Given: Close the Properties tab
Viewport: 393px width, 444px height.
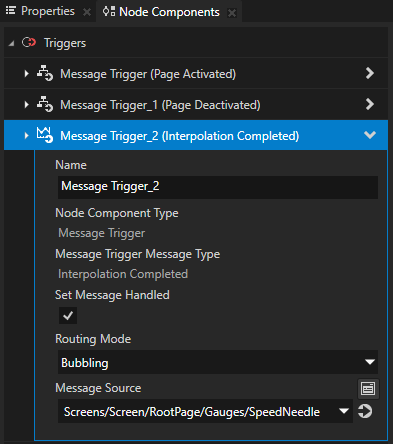Looking at the screenshot, I should click(x=87, y=12).
